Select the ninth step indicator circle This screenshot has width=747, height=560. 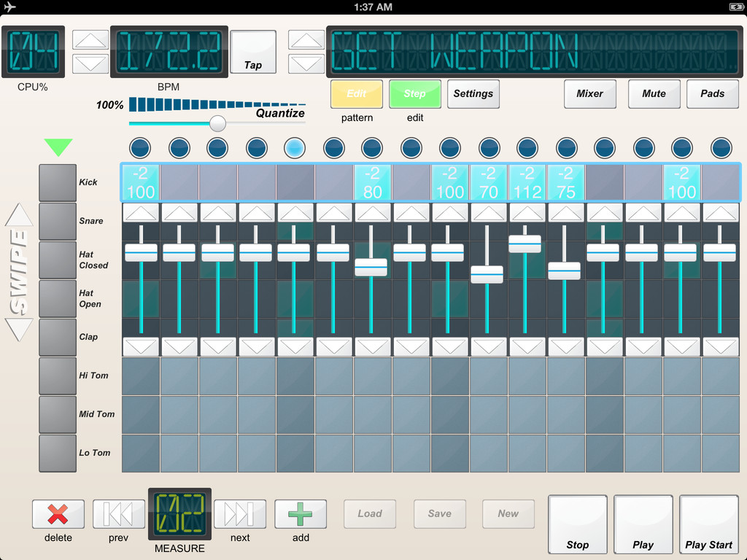[x=449, y=148]
